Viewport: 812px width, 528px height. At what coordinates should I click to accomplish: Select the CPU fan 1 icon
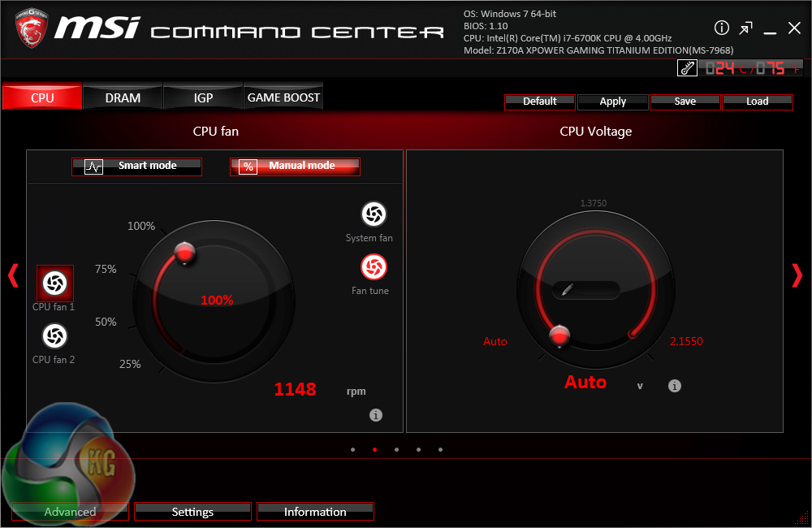[55, 283]
